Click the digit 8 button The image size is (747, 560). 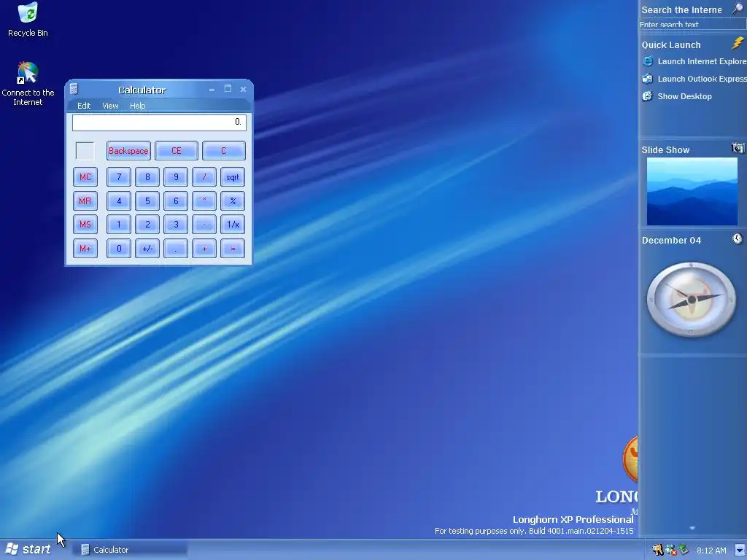coord(147,176)
